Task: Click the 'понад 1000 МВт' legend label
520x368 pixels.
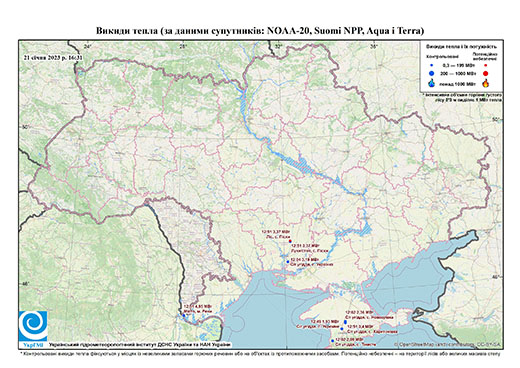Action: point(458,83)
